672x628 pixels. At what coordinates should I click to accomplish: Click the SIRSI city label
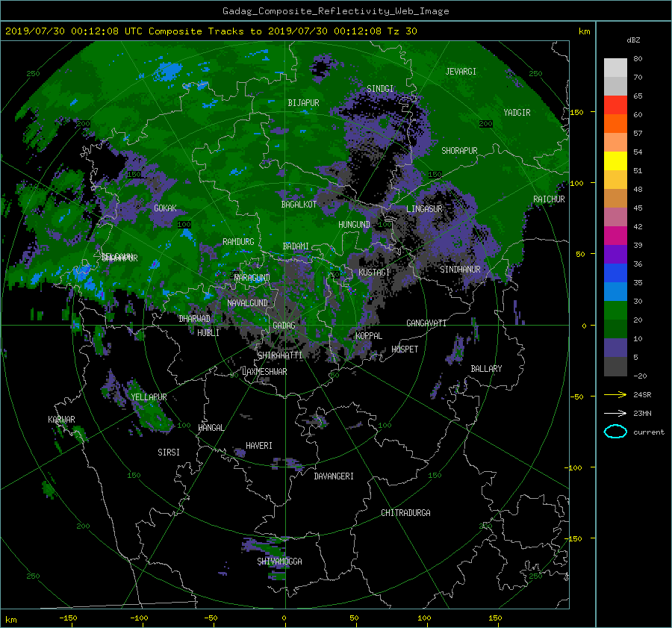click(169, 453)
